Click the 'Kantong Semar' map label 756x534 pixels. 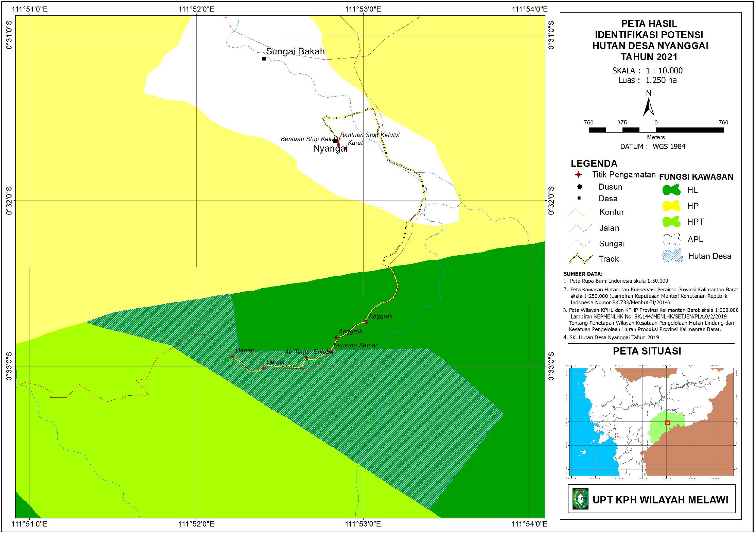[x=356, y=345]
